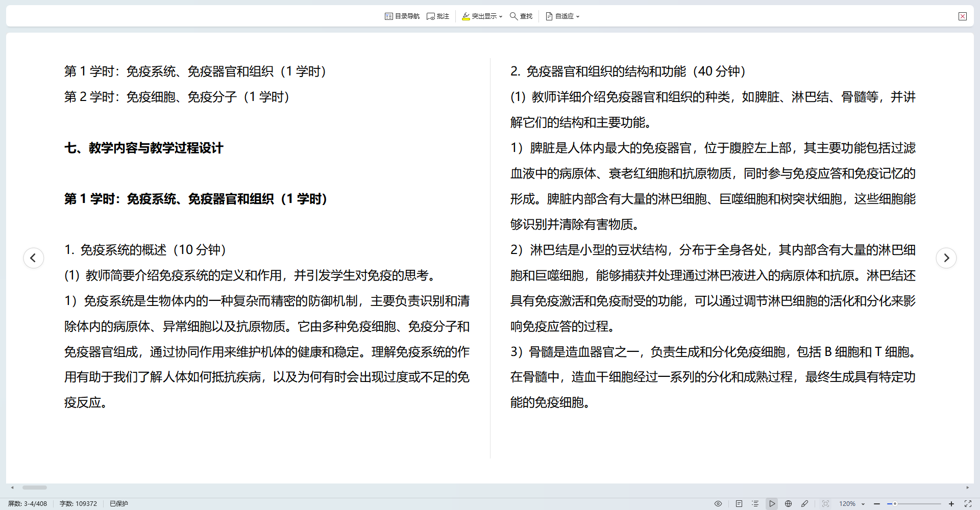
Task: Click the scrollbar right arrow
Action: pyautogui.click(x=968, y=488)
